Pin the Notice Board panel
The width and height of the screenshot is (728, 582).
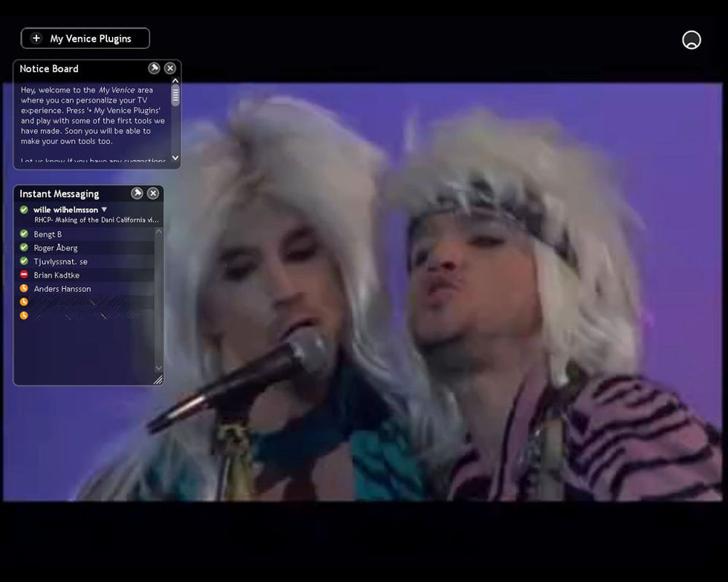[154, 68]
